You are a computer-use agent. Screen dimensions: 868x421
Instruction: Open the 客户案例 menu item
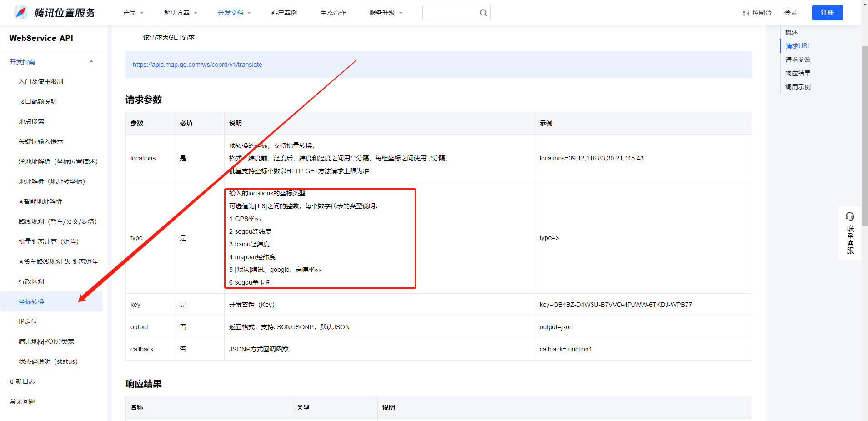click(284, 13)
